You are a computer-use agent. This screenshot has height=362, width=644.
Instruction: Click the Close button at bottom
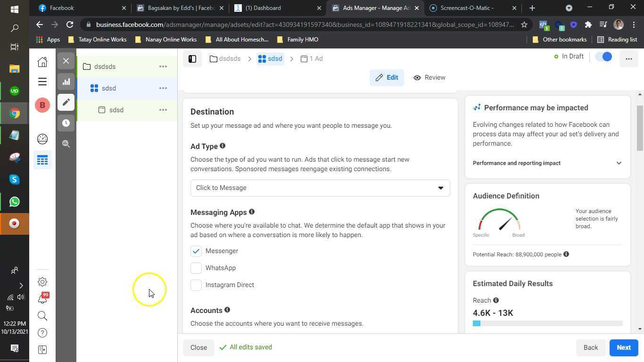(198, 348)
